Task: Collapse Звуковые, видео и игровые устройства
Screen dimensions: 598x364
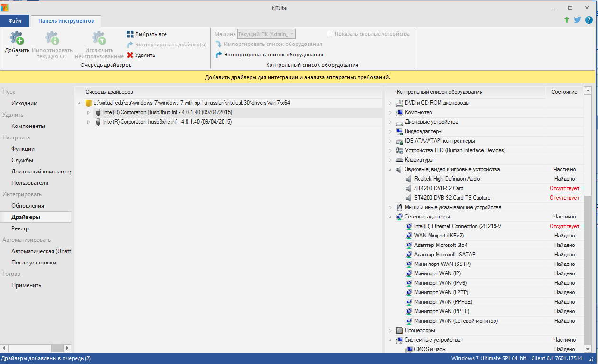Action: coord(390,169)
